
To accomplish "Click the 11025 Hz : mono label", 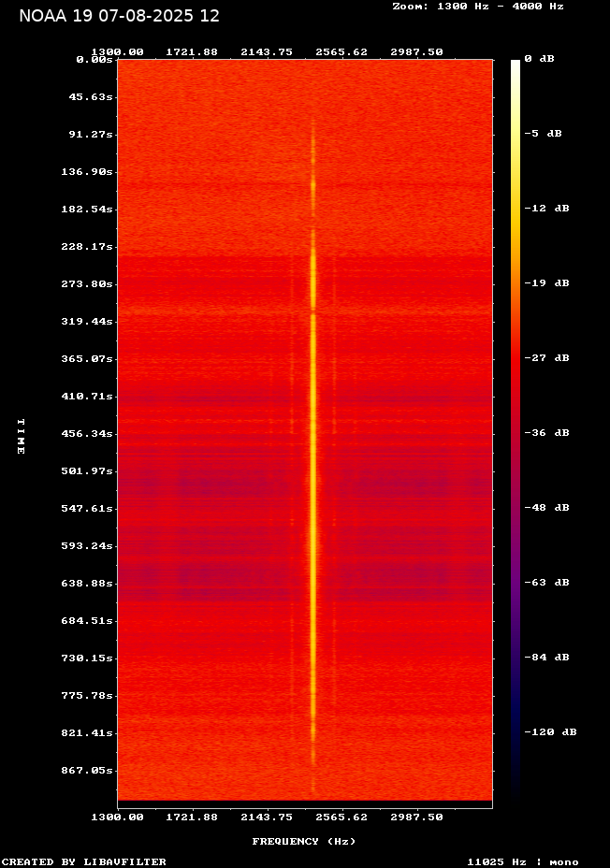I will point(522,861).
